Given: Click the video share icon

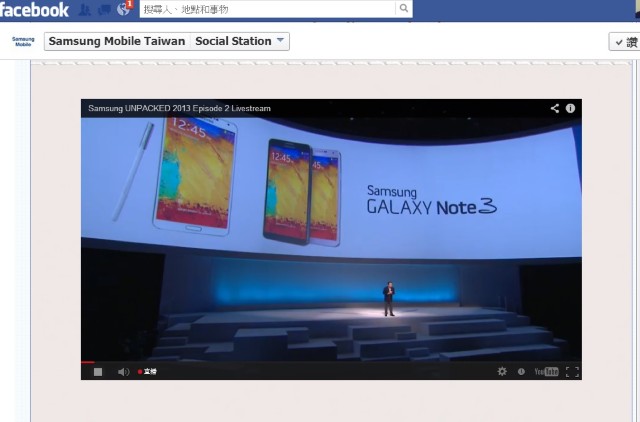Looking at the screenshot, I should point(554,108).
